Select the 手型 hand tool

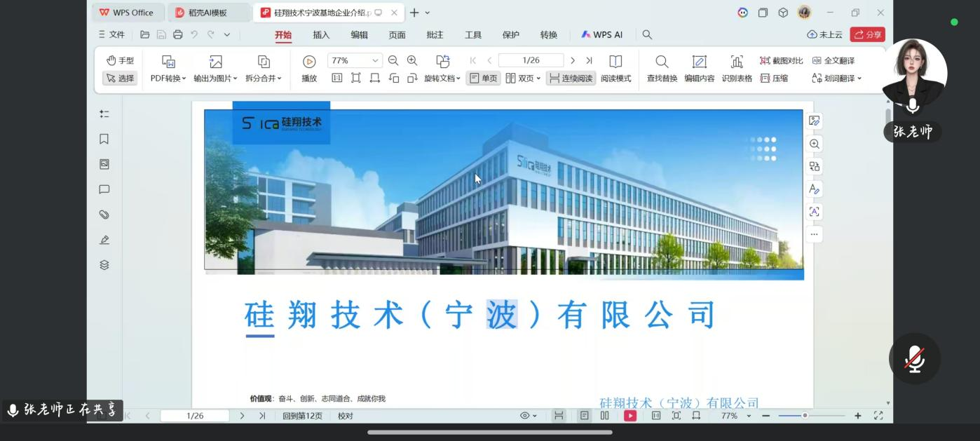tap(120, 61)
